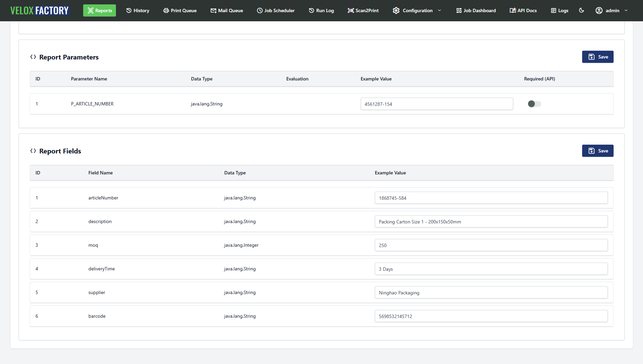Click the Required (API) column header
643x364 pixels.
540,79
